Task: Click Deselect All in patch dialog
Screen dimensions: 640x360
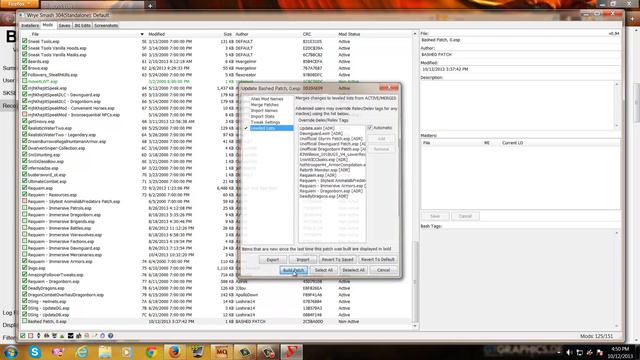Action: coord(353,270)
